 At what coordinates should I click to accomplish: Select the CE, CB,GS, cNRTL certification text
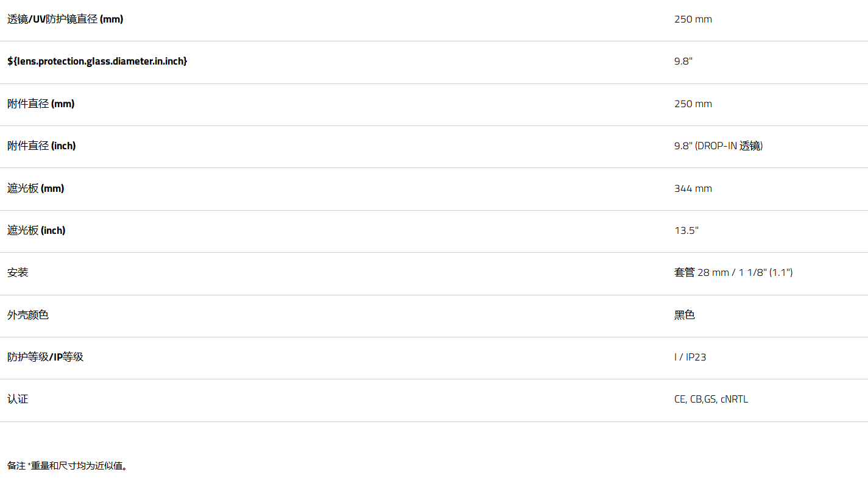[711, 400]
